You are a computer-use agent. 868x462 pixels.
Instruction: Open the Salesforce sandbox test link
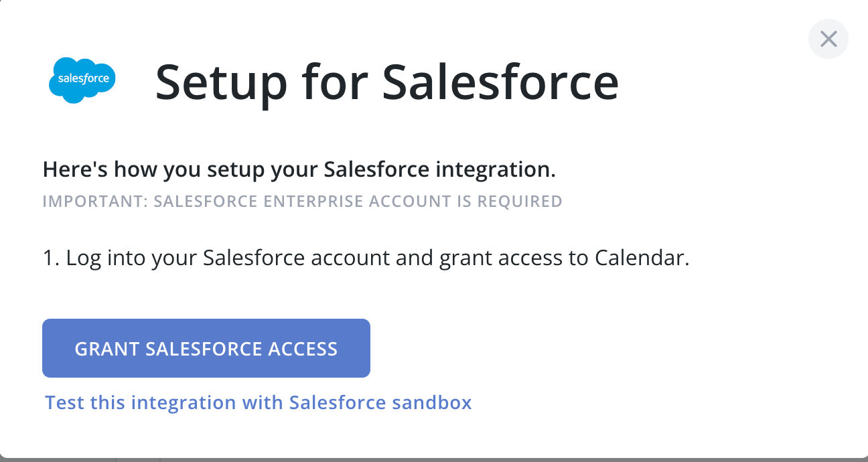pos(259,402)
